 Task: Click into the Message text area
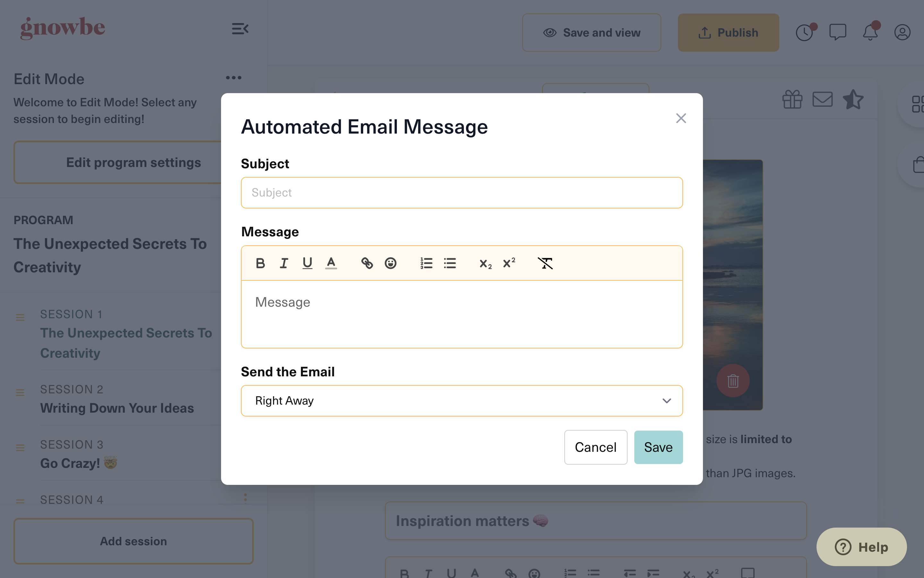point(462,314)
